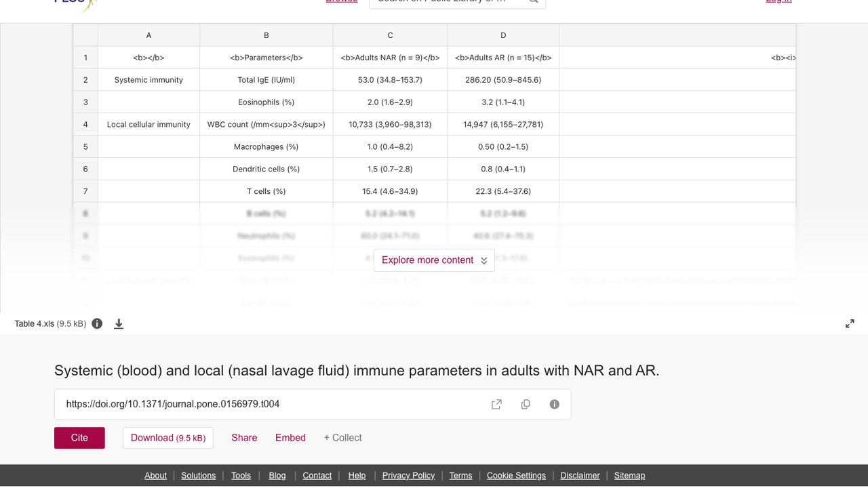Open the Blog footer link
The image size is (868, 488).
point(277,476)
